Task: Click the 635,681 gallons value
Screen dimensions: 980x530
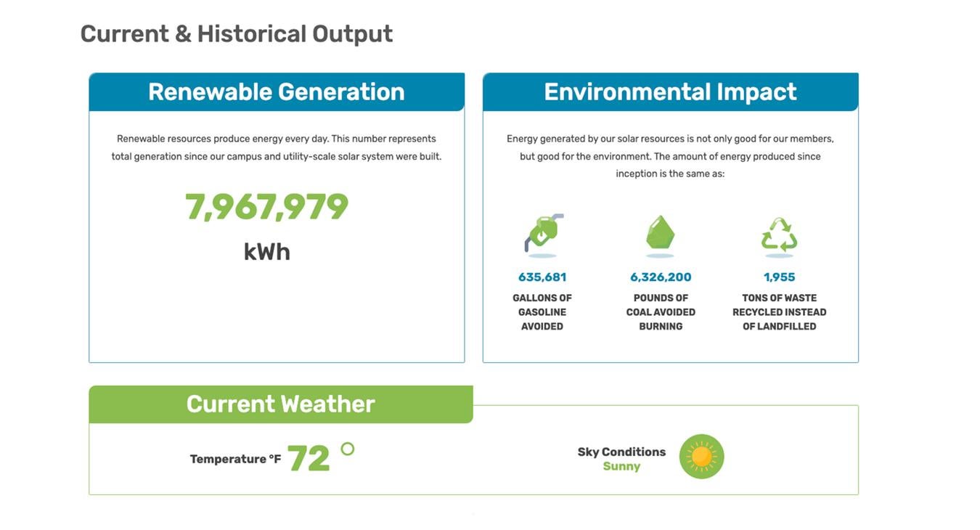Action: pos(542,277)
